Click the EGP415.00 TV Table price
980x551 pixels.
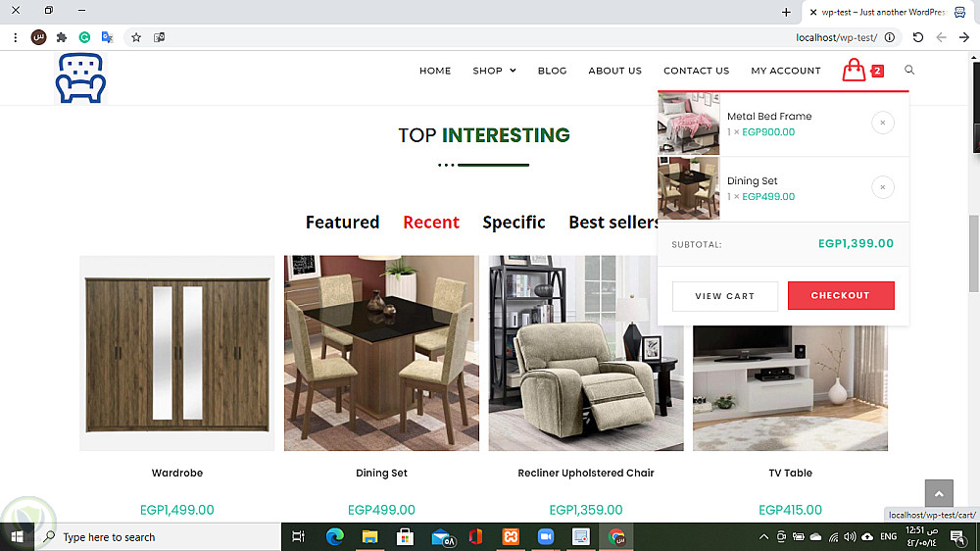coord(790,510)
